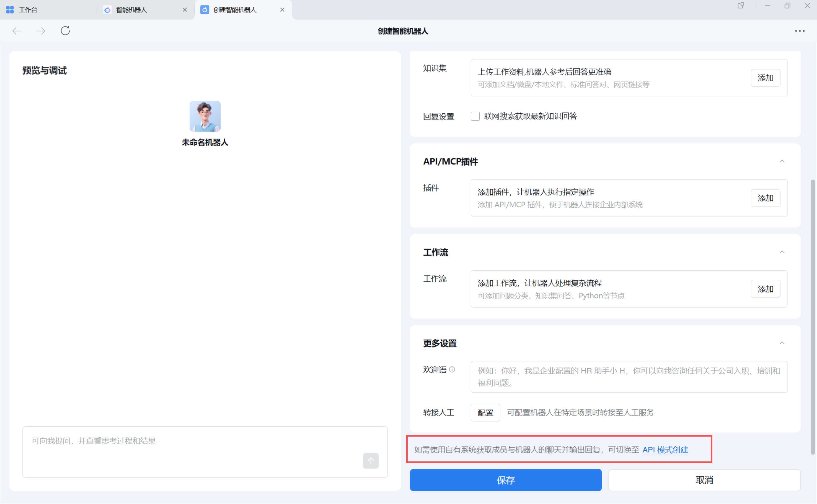Viewport: 817px width, 504px height.
Task: Click the send message arrow icon
Action: click(x=371, y=461)
